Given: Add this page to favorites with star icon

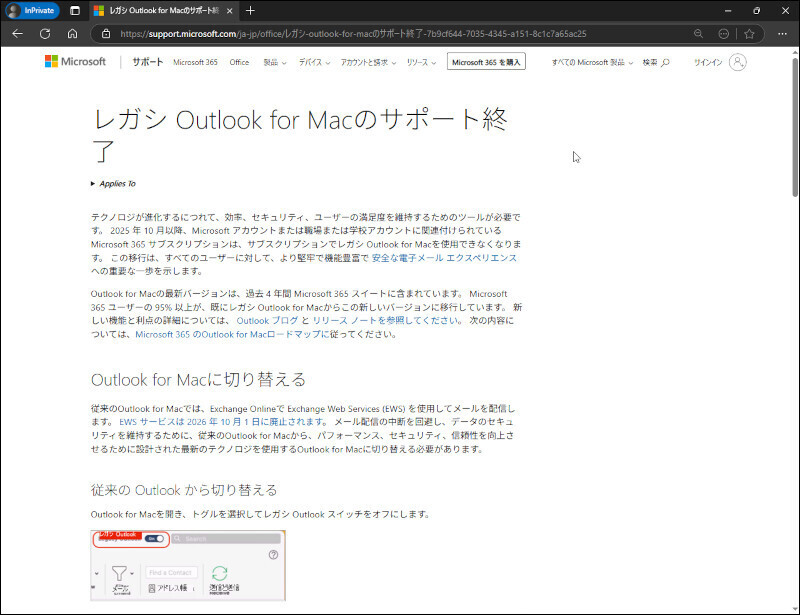Looking at the screenshot, I should pos(749,34).
